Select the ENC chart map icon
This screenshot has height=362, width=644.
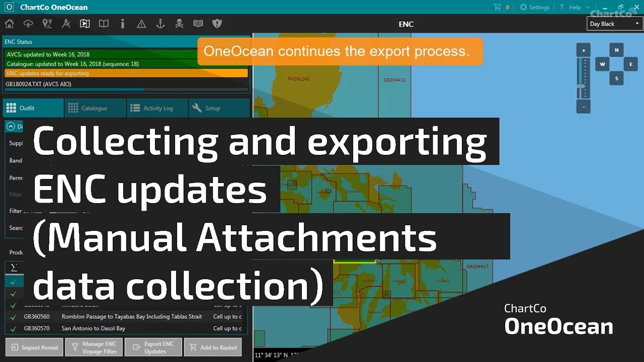point(85,24)
